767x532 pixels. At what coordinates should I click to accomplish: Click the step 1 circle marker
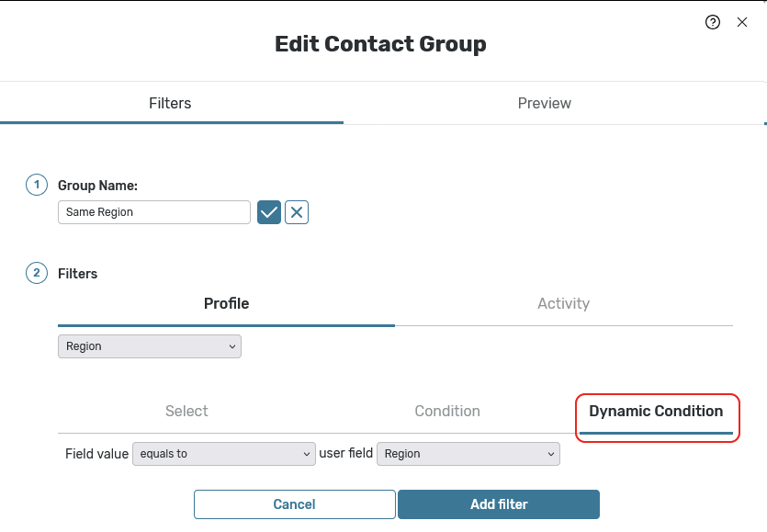[37, 185]
